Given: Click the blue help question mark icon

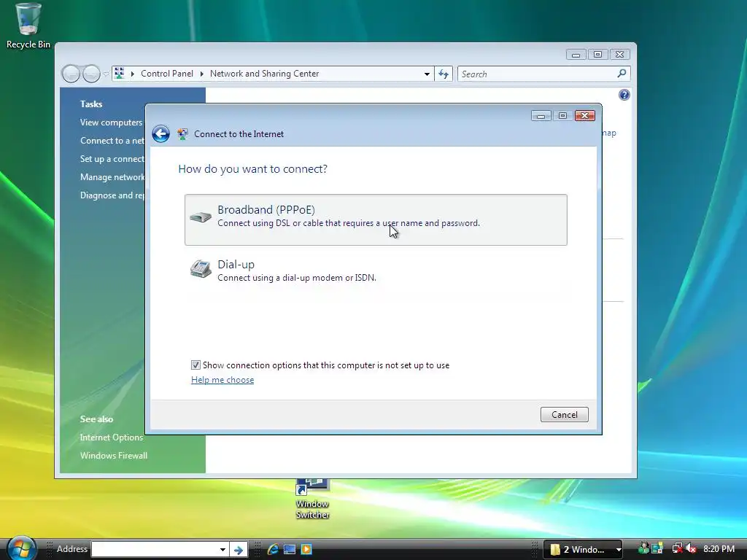Looking at the screenshot, I should tap(624, 95).
